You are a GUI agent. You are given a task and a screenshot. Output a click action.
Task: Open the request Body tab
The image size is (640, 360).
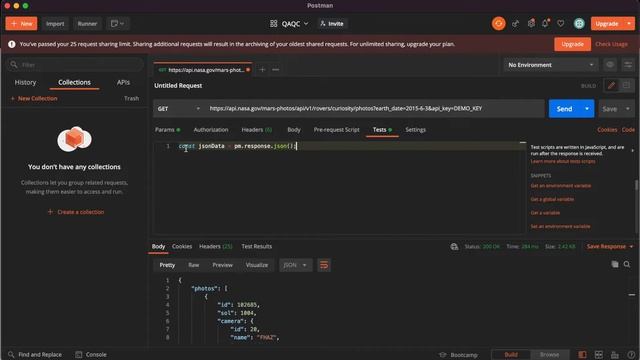(294, 130)
